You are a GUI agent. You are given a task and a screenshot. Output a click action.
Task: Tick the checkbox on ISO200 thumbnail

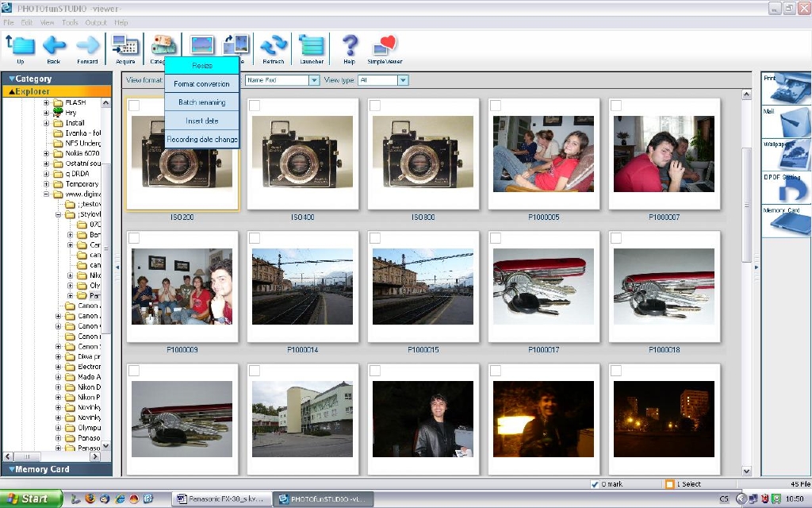[134, 106]
